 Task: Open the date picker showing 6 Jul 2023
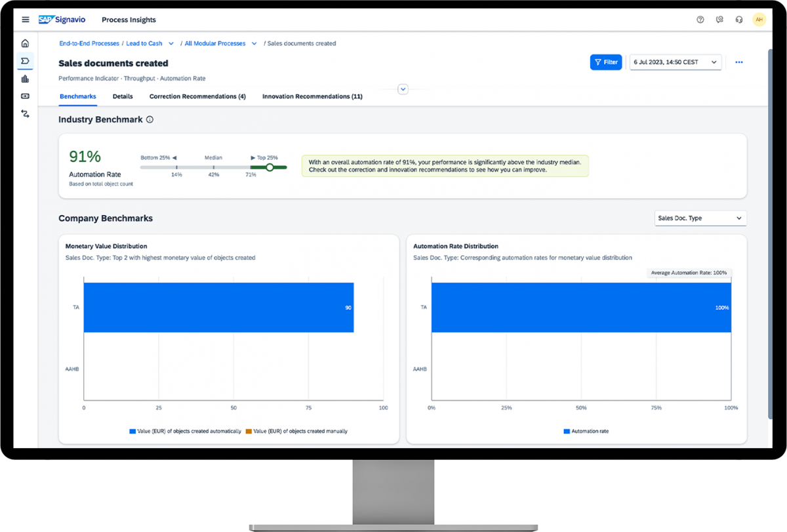[x=676, y=62]
